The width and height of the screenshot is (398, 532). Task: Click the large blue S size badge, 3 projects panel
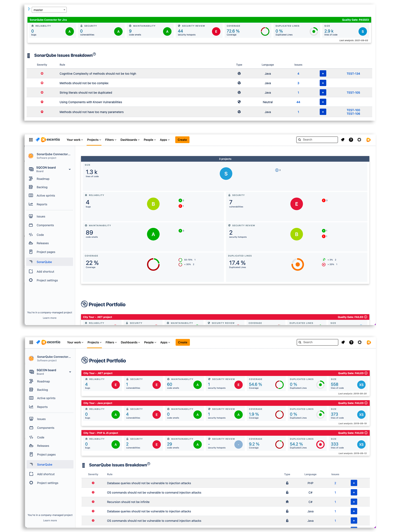(x=226, y=174)
